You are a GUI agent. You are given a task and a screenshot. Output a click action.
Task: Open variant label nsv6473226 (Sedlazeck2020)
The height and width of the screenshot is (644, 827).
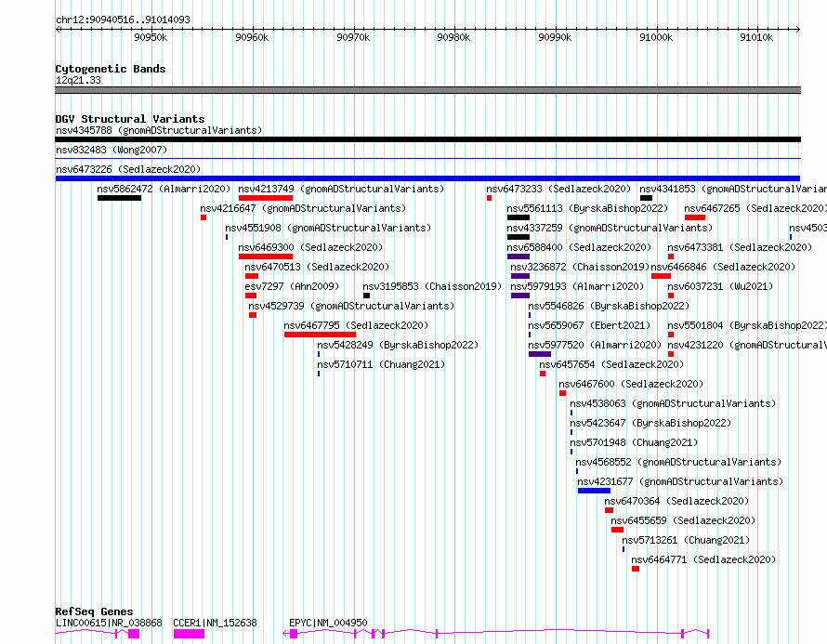coord(128,169)
